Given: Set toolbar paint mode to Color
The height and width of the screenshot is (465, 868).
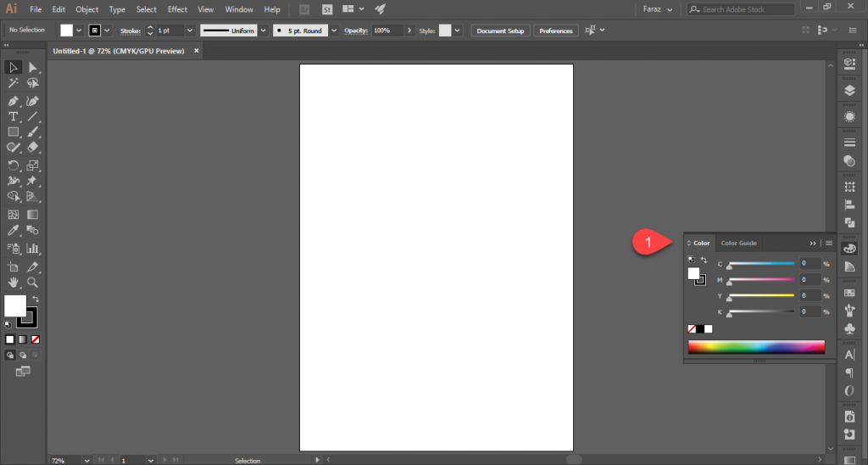Looking at the screenshot, I should click(x=10, y=339).
